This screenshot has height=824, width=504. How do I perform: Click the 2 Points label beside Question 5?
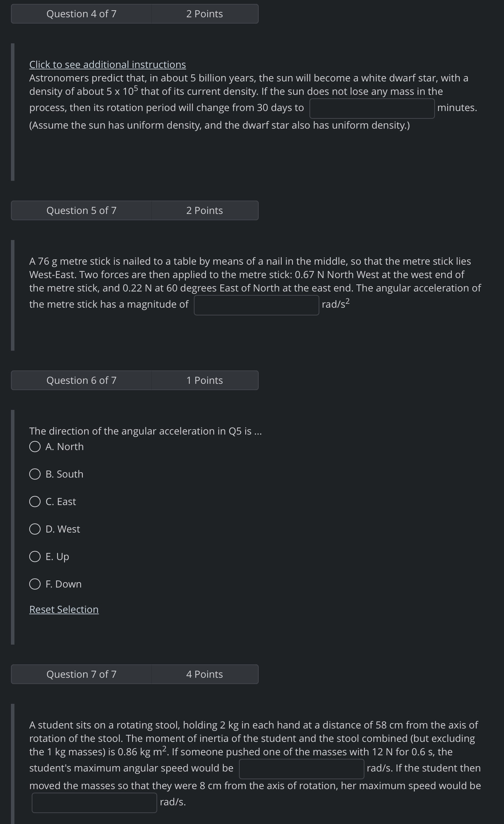pyautogui.click(x=204, y=210)
